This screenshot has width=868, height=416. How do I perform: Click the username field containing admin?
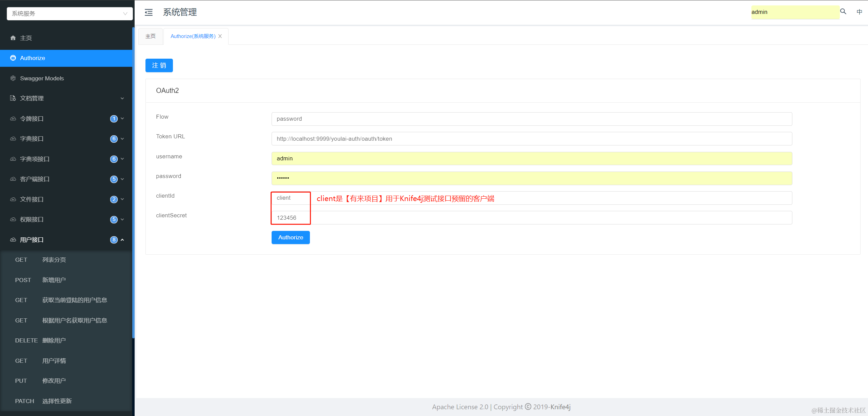coord(531,158)
